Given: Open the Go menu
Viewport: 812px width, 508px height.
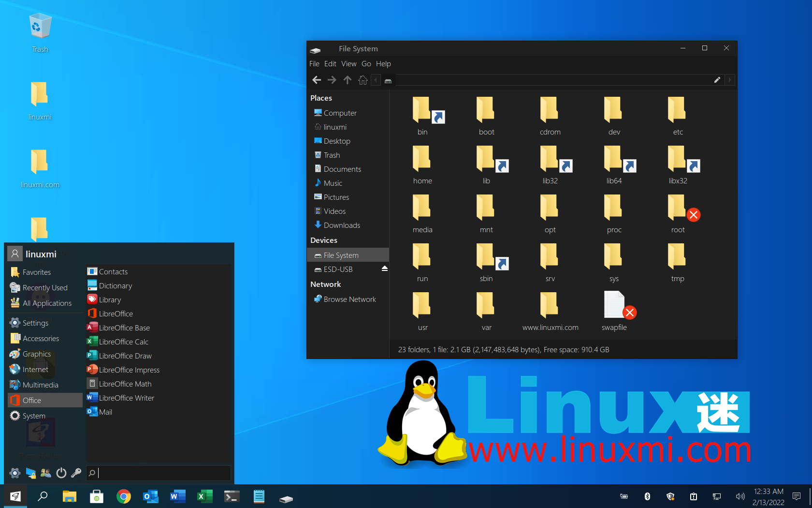Looking at the screenshot, I should 366,64.
